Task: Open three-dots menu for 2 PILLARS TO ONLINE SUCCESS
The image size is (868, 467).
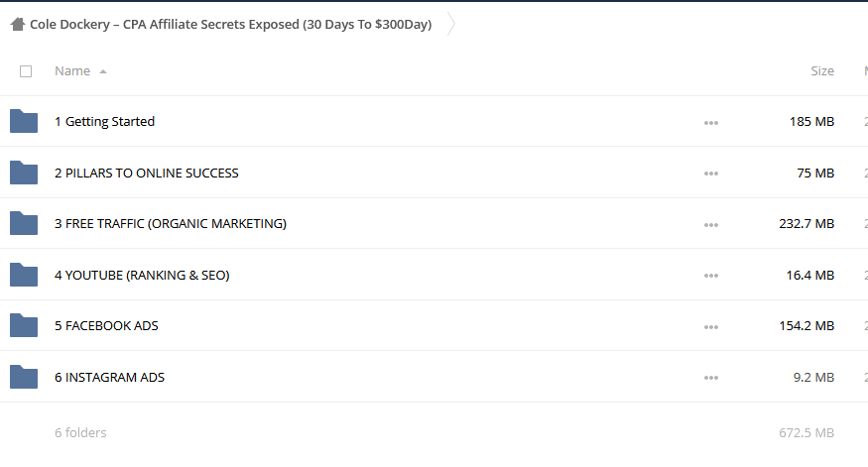Action: point(711,174)
